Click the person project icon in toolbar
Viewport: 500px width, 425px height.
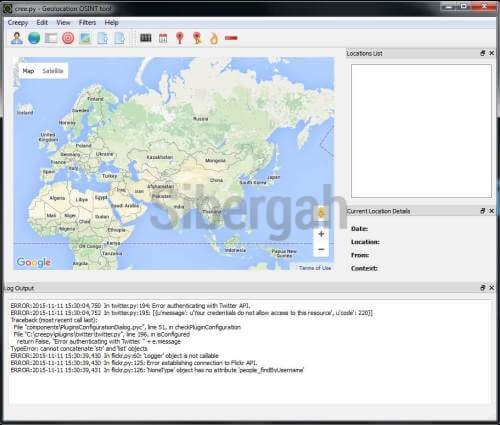(17, 38)
